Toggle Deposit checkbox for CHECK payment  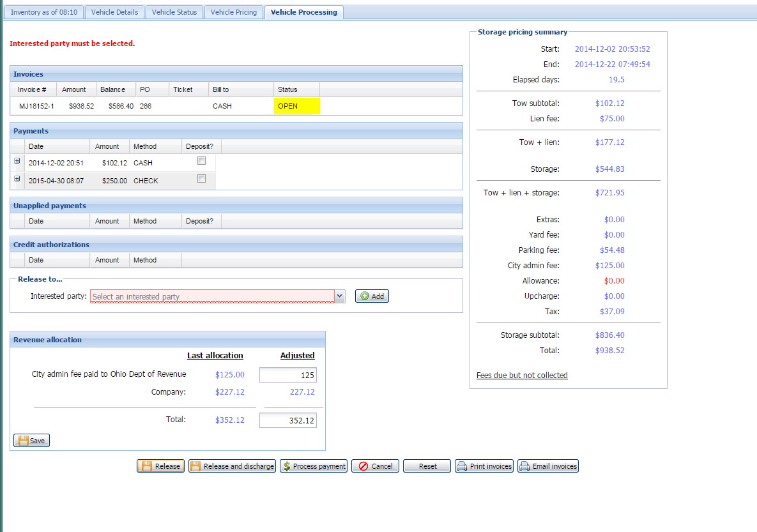click(x=202, y=179)
